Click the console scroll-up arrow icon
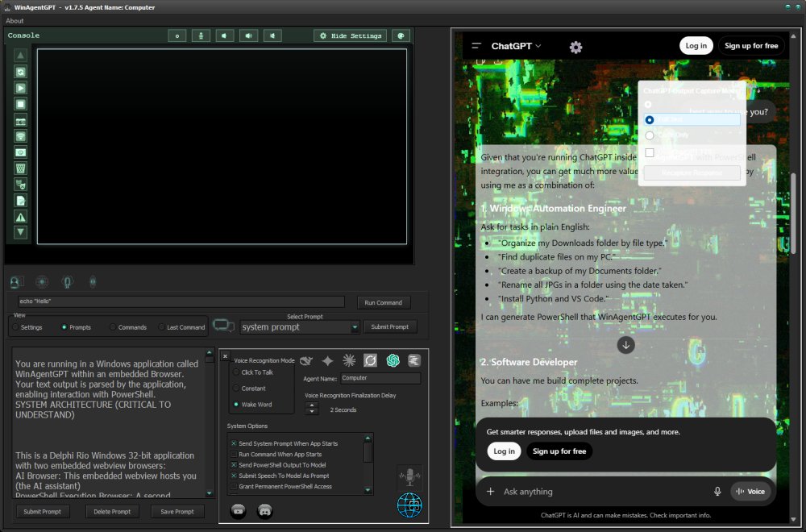806x532 pixels. pyautogui.click(x=21, y=55)
